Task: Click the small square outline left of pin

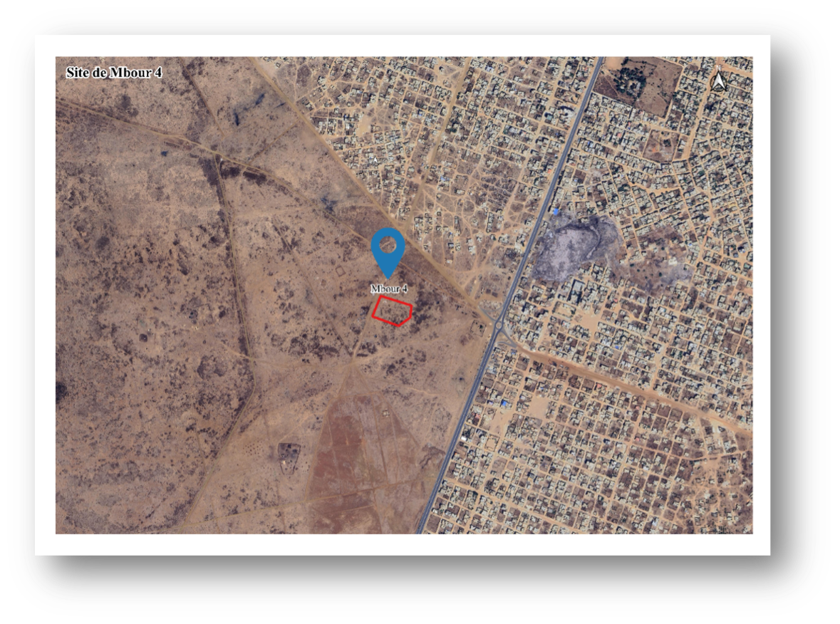Action: coord(340,273)
